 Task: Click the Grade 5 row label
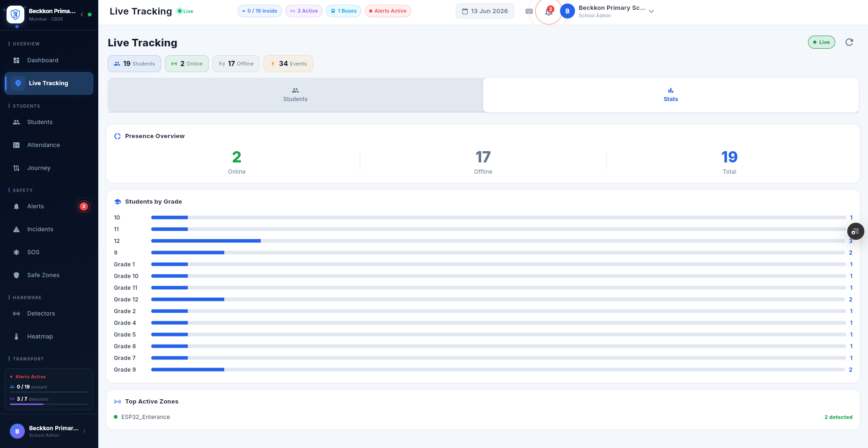coord(125,335)
